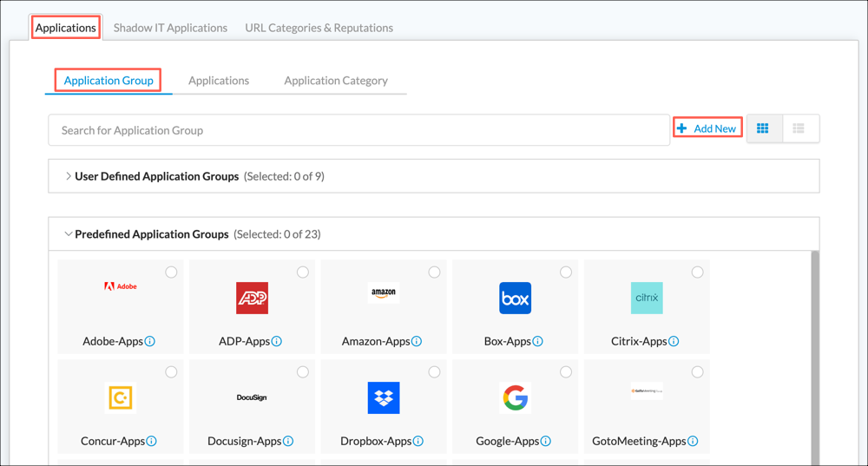The width and height of the screenshot is (868, 466).
Task: Select the Amazon-Apps radio button
Action: click(x=435, y=272)
